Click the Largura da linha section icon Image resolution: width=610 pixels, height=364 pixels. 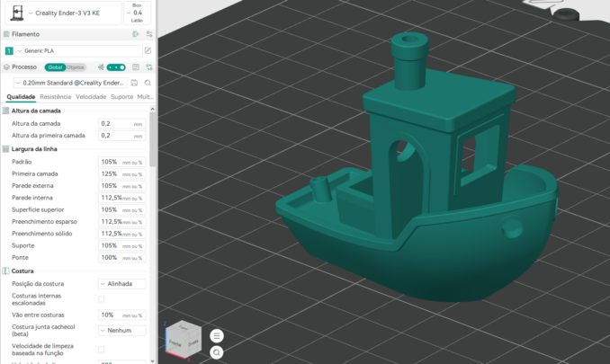pyautogui.click(x=5, y=149)
